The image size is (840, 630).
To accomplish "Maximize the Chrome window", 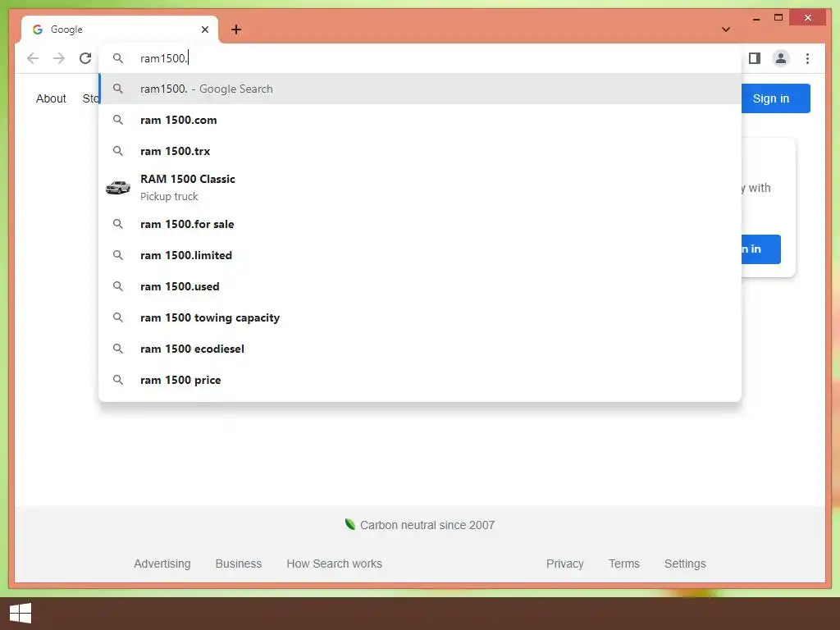I will click(x=778, y=18).
